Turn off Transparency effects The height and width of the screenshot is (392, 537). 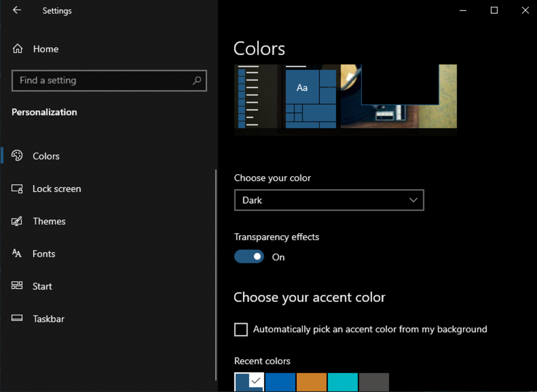249,256
